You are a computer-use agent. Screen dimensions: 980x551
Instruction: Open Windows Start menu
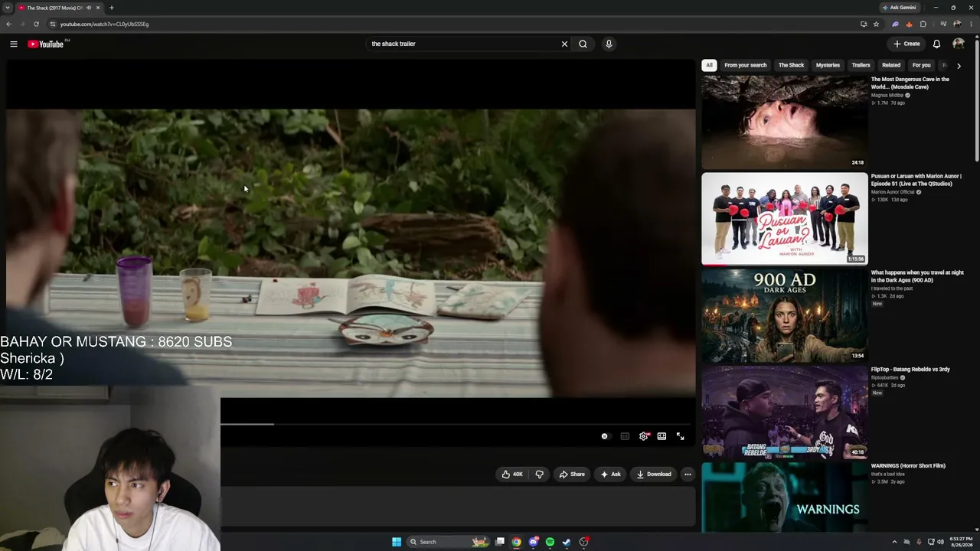[397, 542]
